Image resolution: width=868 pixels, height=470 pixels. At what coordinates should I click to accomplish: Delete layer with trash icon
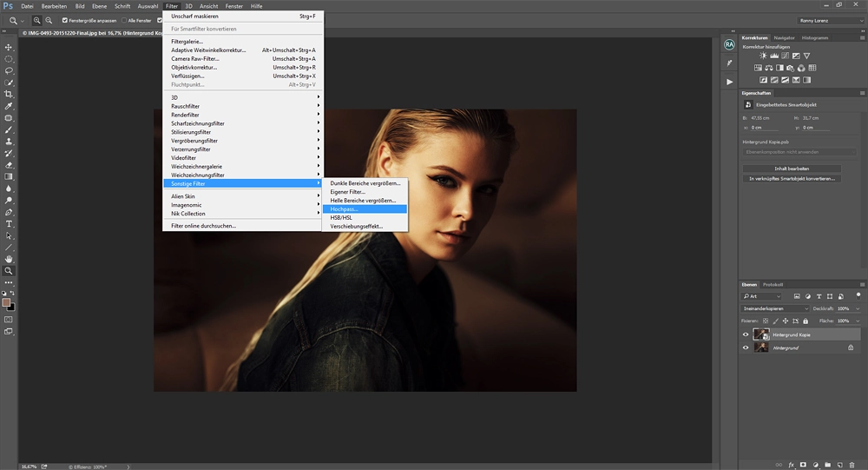852,465
